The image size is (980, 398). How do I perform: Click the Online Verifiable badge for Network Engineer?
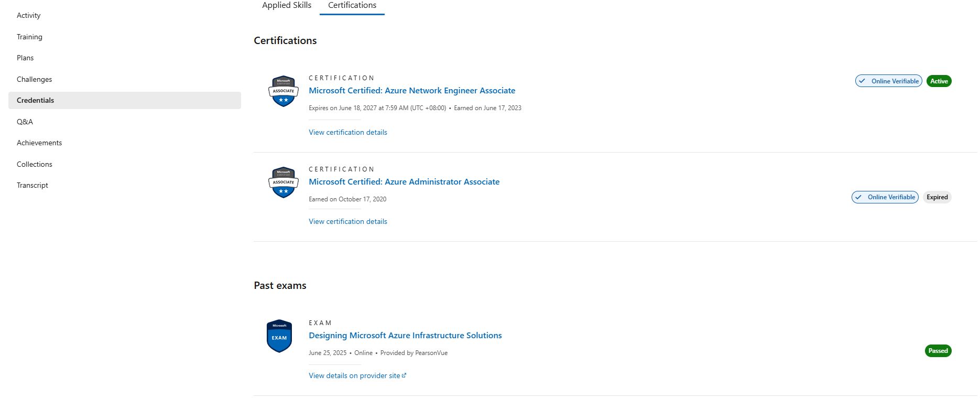(889, 81)
